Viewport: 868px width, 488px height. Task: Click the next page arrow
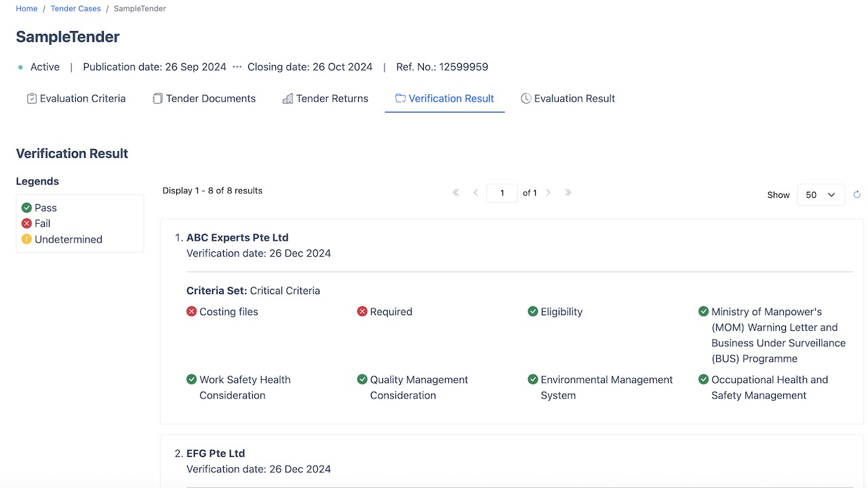tap(548, 192)
